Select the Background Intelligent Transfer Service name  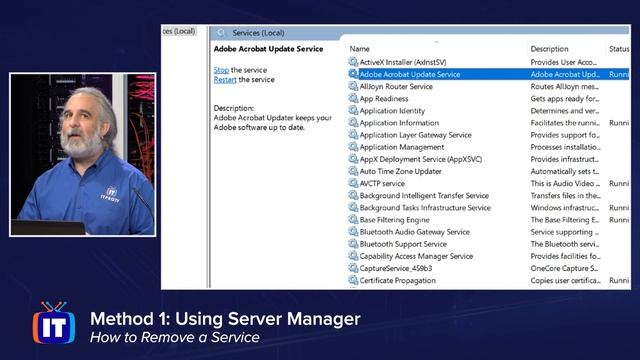coord(424,196)
